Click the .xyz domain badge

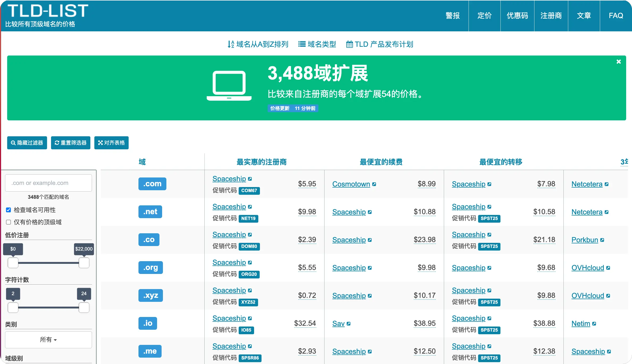coord(151,295)
